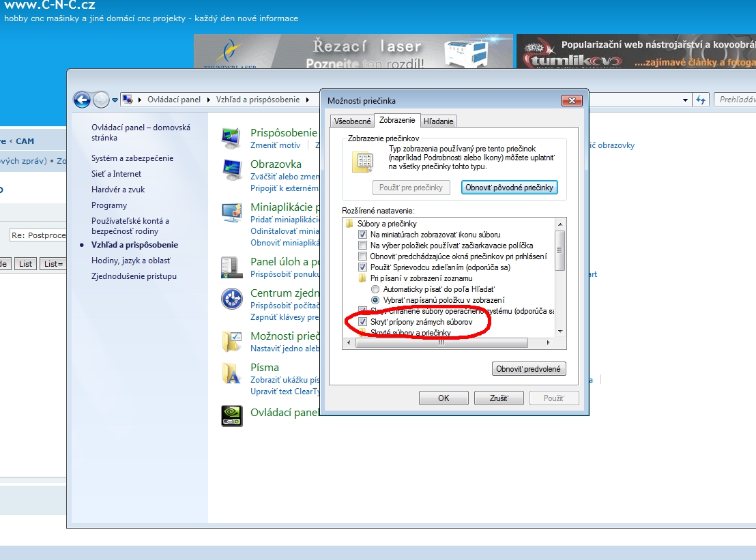Enable 'Na výber položiek používať začiarkavacie políčka'
The image size is (756, 560).
[x=363, y=246]
